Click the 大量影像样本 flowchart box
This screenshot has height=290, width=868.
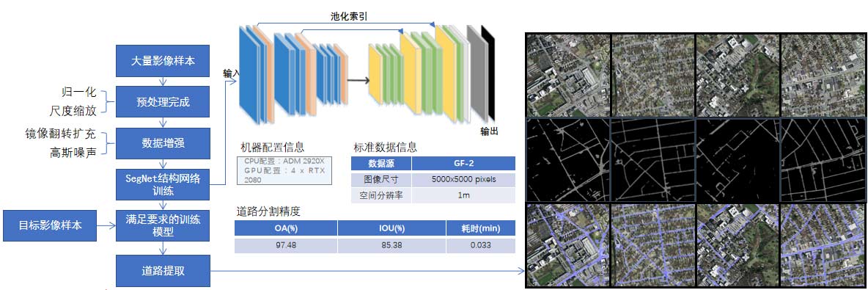pyautogui.click(x=163, y=61)
